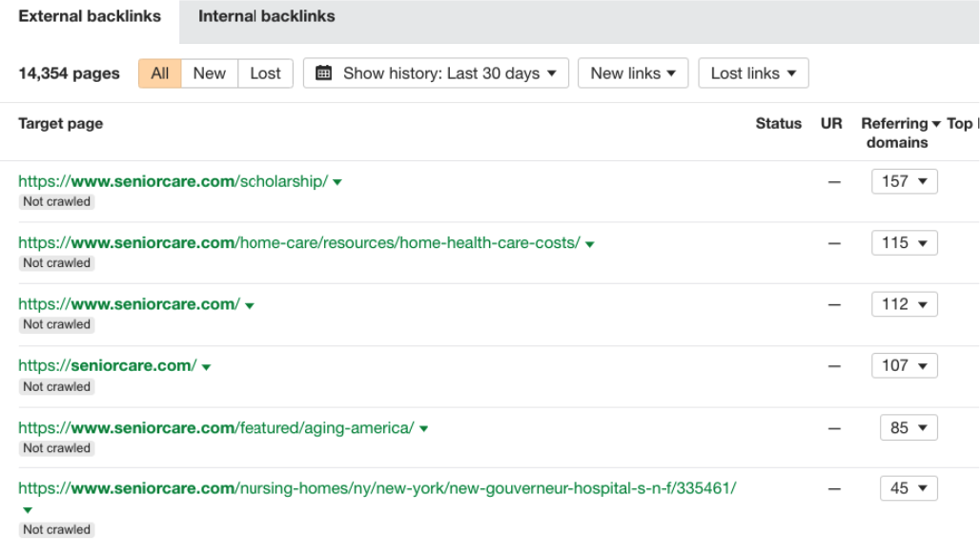Screen dimensions: 980x557
Task: Open the scholarship page URL link
Action: tap(172, 180)
